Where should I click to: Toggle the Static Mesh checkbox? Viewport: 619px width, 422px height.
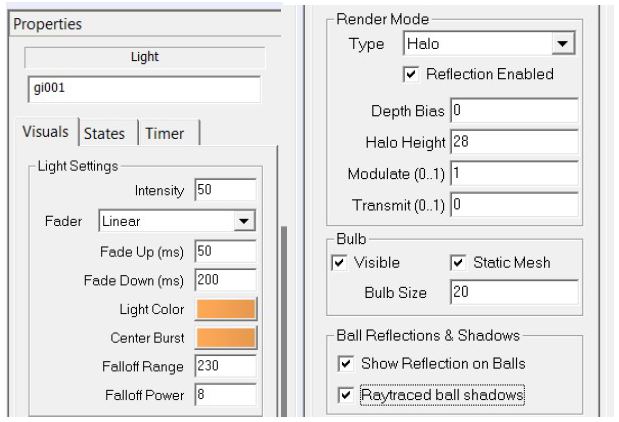click(458, 263)
